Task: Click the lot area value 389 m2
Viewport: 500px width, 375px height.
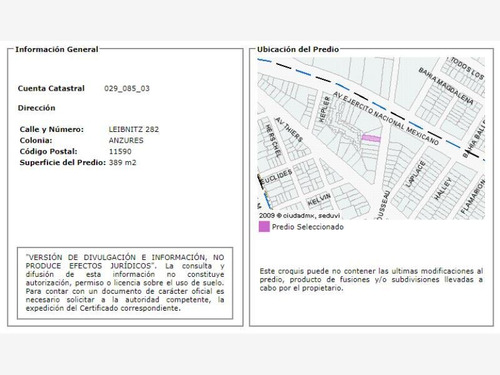Action: tap(122, 163)
